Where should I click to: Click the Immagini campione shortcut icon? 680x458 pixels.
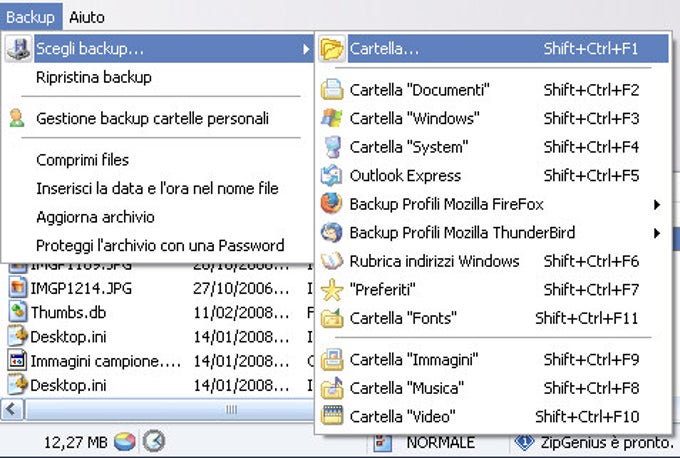(x=17, y=361)
